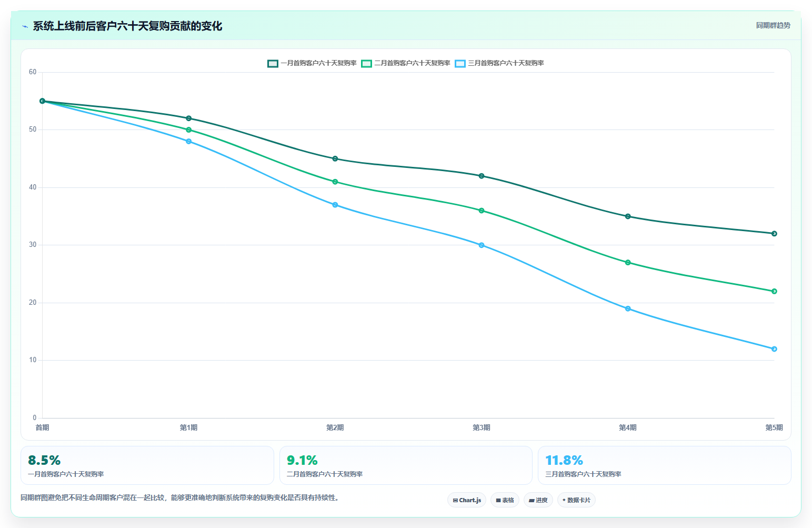812x528 pixels.
Task: Click the 二月首购客户六十天复购率 caption under 9.1%
Action: [325, 474]
